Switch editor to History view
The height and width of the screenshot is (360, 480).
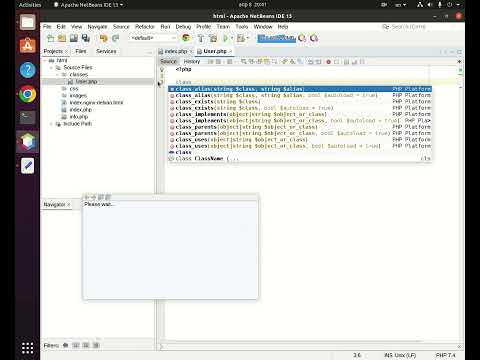192,62
